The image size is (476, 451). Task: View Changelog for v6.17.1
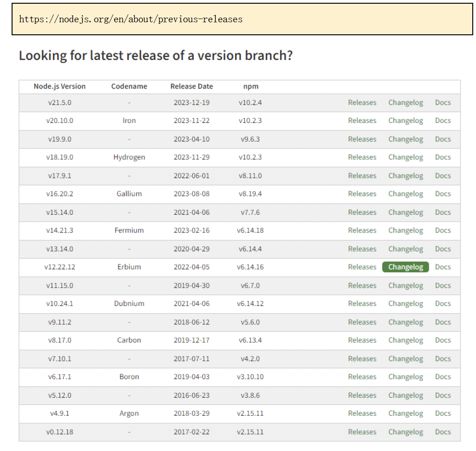pyautogui.click(x=405, y=377)
